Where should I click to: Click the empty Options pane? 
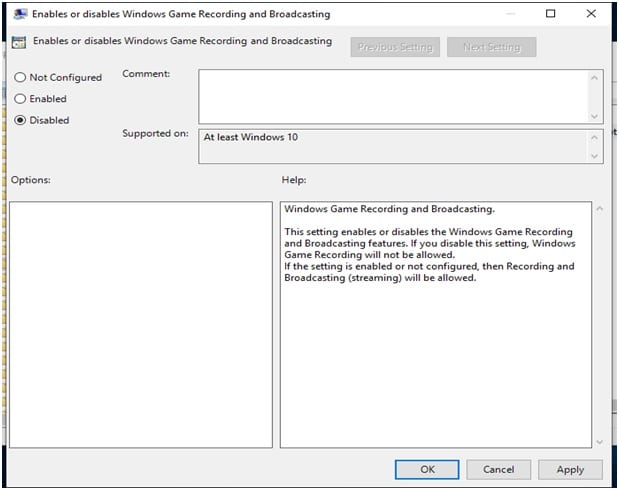tap(141, 325)
